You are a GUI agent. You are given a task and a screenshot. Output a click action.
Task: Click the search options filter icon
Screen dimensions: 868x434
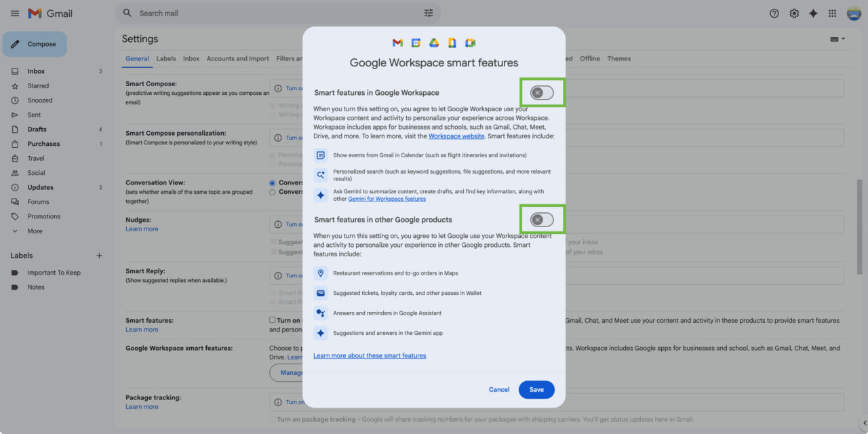coord(429,13)
